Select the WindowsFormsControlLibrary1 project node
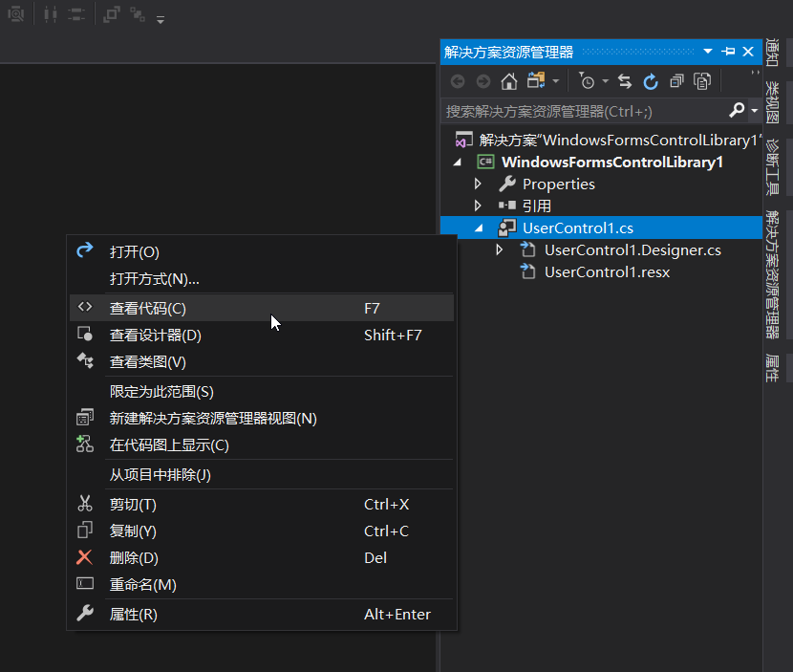 (611, 162)
